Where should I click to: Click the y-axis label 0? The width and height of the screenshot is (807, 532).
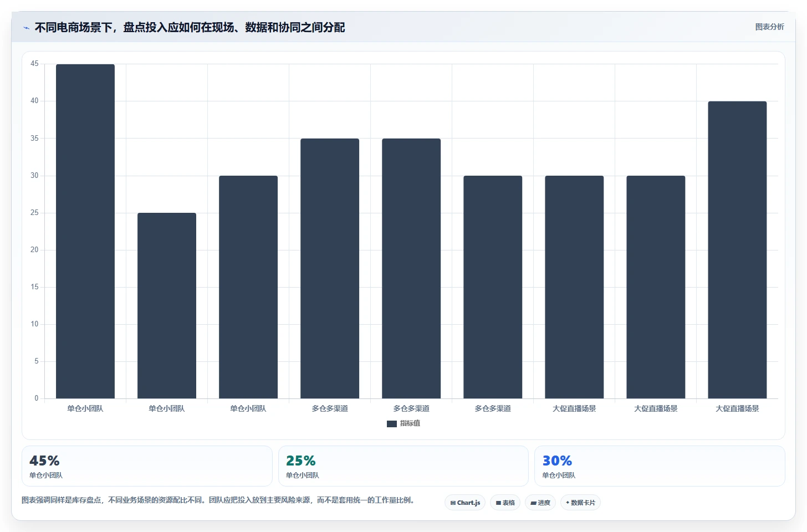coord(37,398)
